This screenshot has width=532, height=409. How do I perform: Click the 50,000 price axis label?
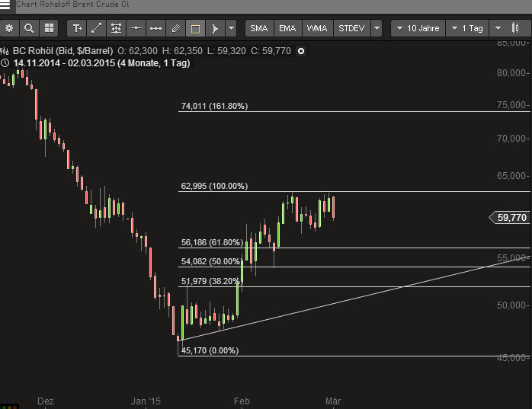[x=512, y=305]
